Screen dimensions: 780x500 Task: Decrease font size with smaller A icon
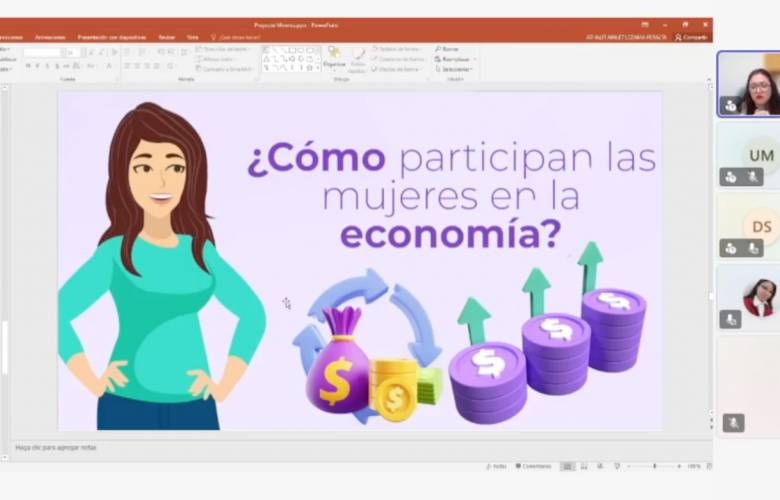point(101,52)
